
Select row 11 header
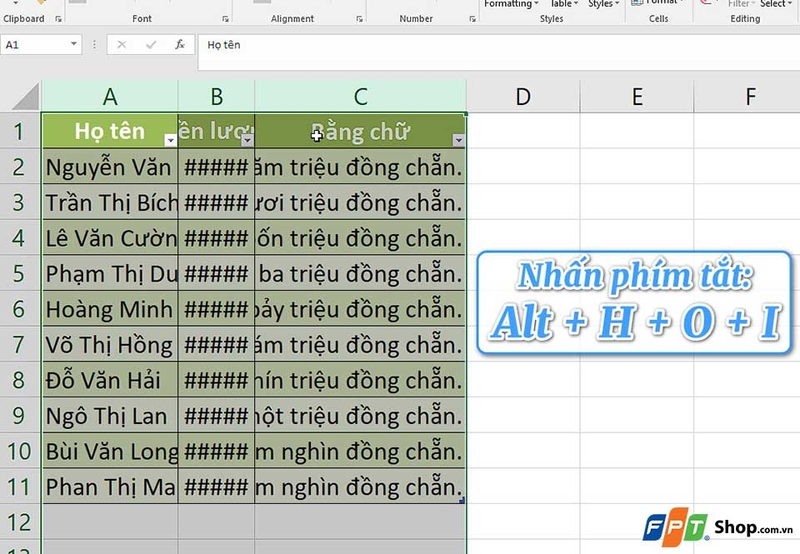pyautogui.click(x=19, y=486)
